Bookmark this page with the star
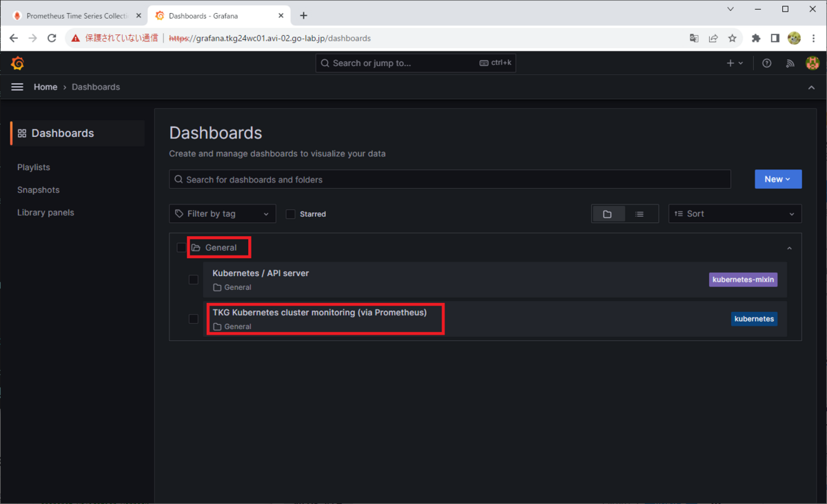Viewport: 827px width, 504px height. point(733,39)
